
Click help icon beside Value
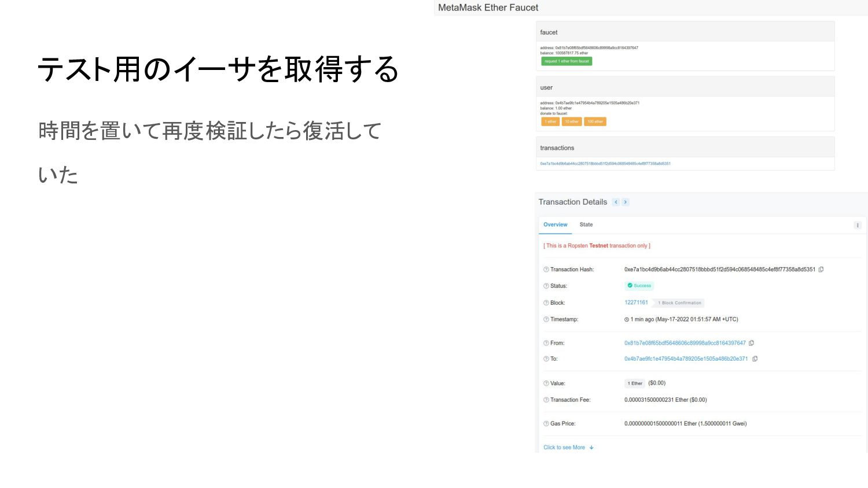click(x=546, y=383)
